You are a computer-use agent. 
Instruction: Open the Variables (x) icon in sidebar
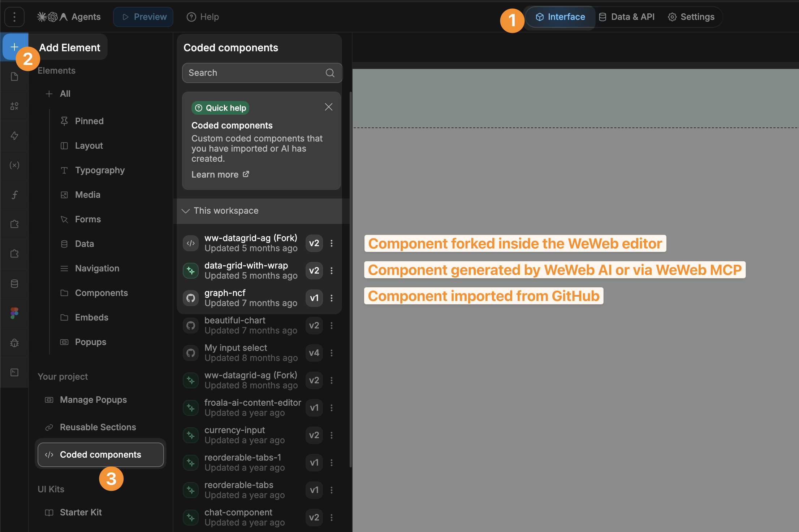[x=14, y=165]
